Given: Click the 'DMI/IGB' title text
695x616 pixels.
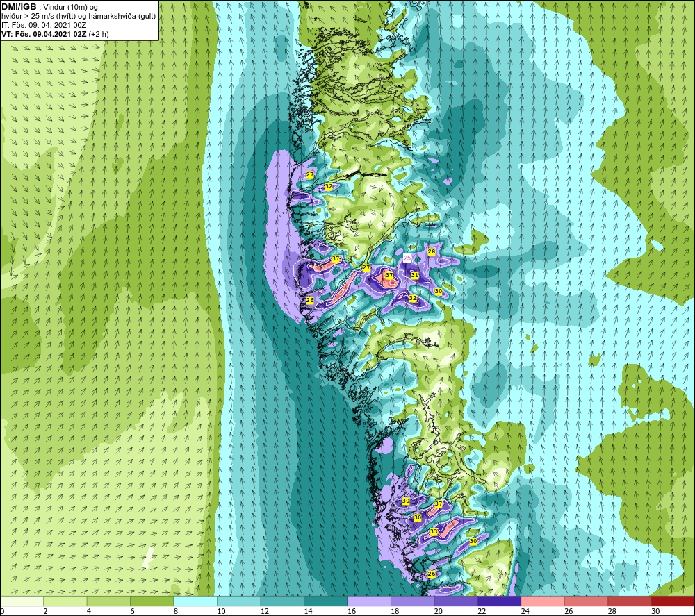Looking at the screenshot, I should click(x=19, y=7).
